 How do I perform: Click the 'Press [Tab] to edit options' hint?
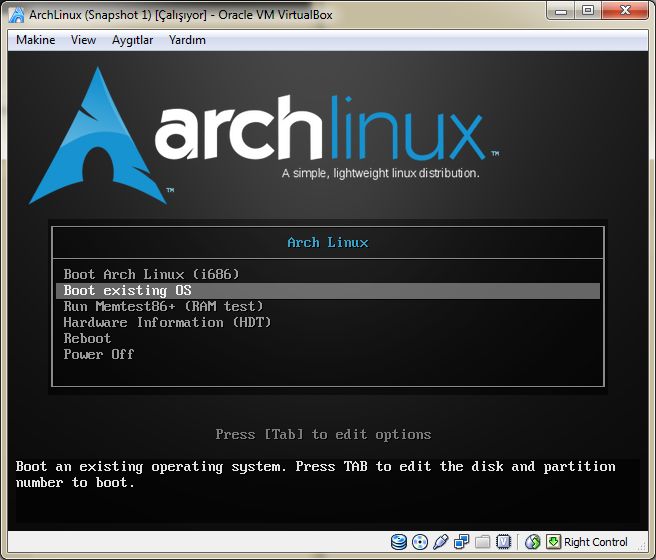(x=323, y=435)
